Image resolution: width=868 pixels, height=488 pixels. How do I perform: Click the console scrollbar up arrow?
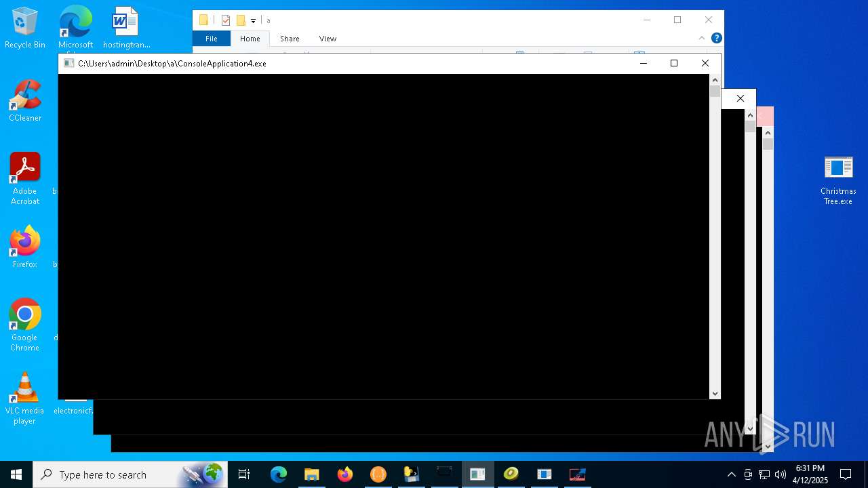(715, 80)
